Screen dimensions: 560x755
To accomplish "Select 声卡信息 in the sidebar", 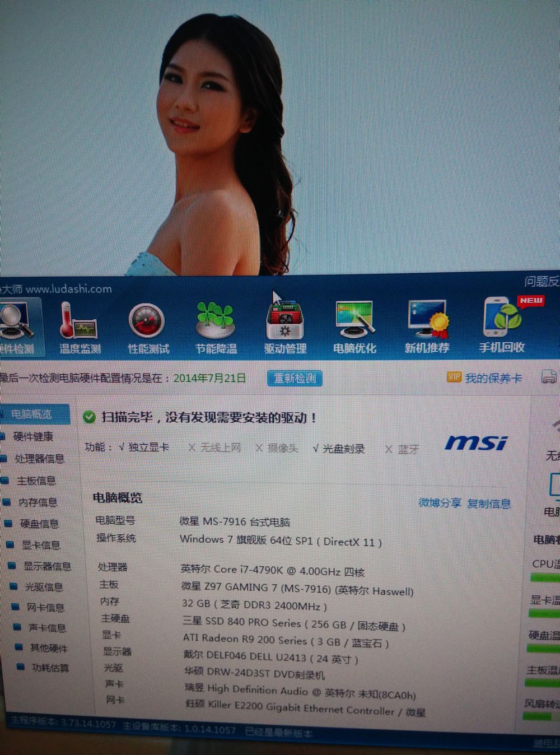I will pos(47,628).
